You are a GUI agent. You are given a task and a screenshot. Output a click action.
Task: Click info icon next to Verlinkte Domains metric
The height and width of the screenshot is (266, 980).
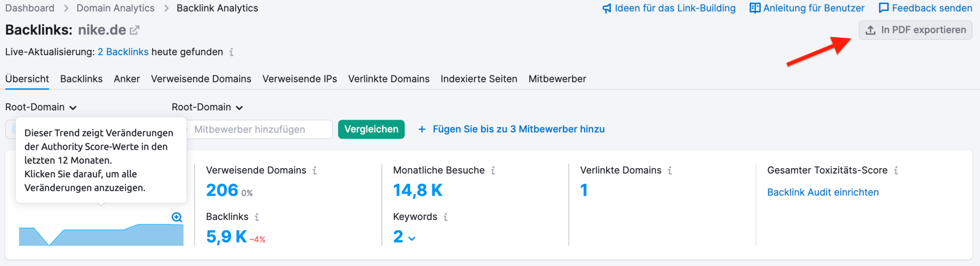670,171
